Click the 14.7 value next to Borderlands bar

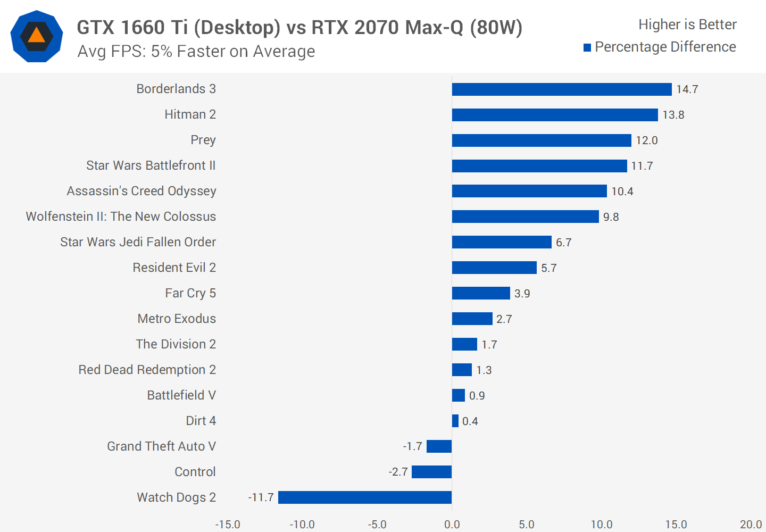(687, 89)
